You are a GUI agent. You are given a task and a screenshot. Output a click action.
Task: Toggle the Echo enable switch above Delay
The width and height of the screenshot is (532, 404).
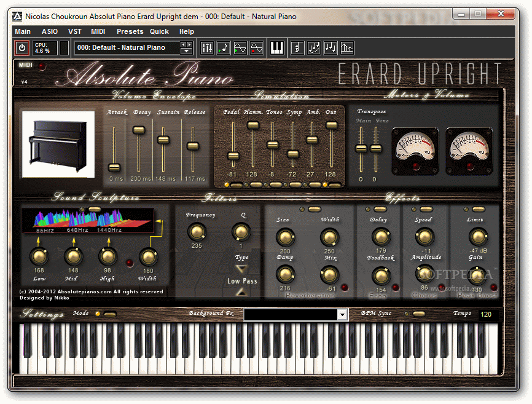click(380, 210)
